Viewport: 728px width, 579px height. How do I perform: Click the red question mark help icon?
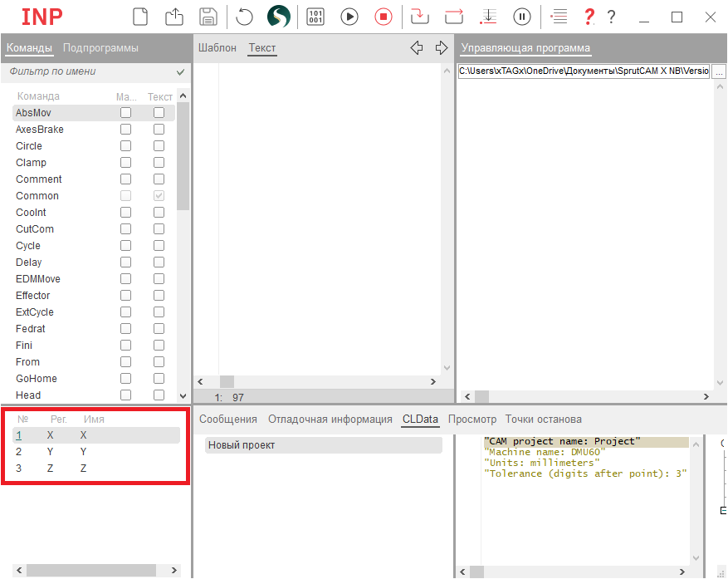[589, 16]
